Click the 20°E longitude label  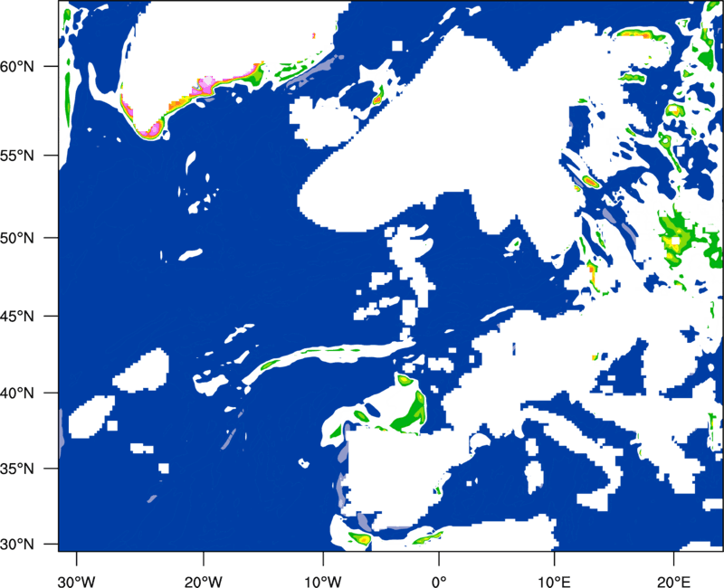click(673, 582)
